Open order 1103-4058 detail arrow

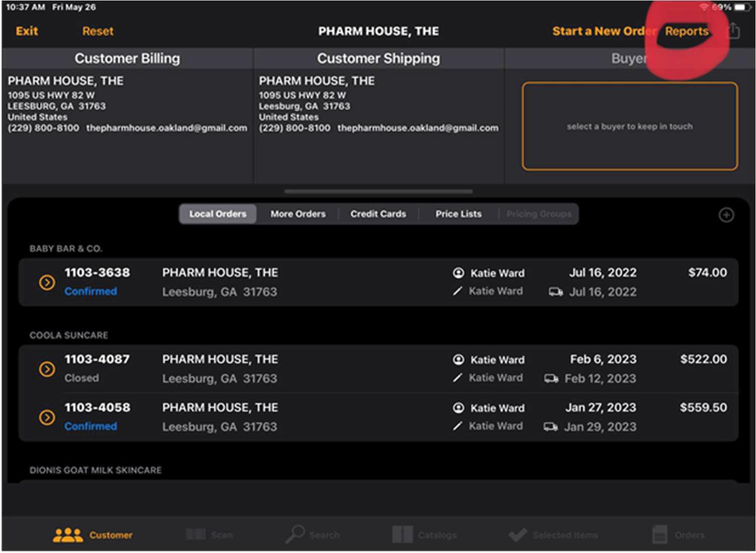pyautogui.click(x=47, y=418)
